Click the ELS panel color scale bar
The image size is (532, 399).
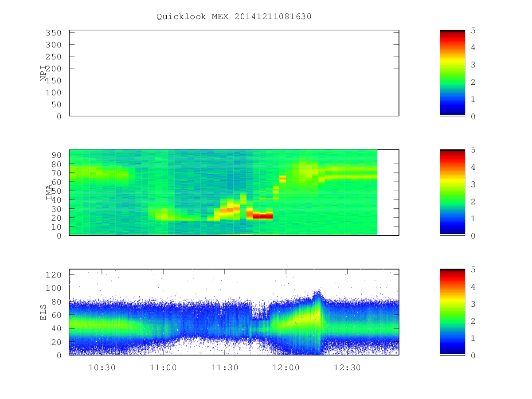(x=452, y=312)
